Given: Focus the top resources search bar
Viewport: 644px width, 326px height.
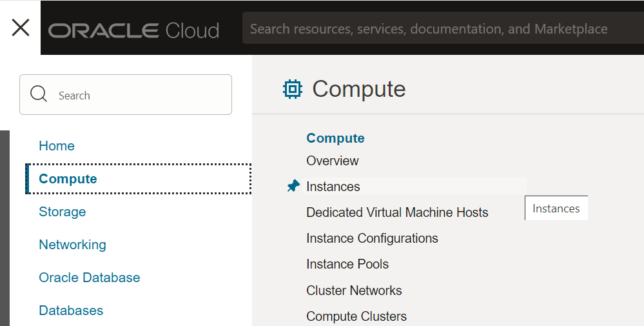Looking at the screenshot, I should tap(443, 28).
